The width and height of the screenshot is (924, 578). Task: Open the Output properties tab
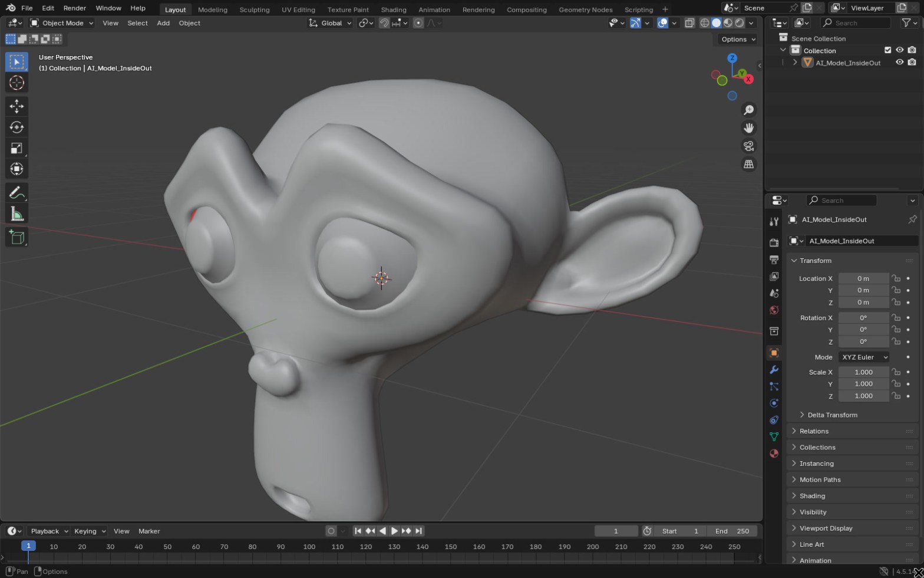(774, 260)
